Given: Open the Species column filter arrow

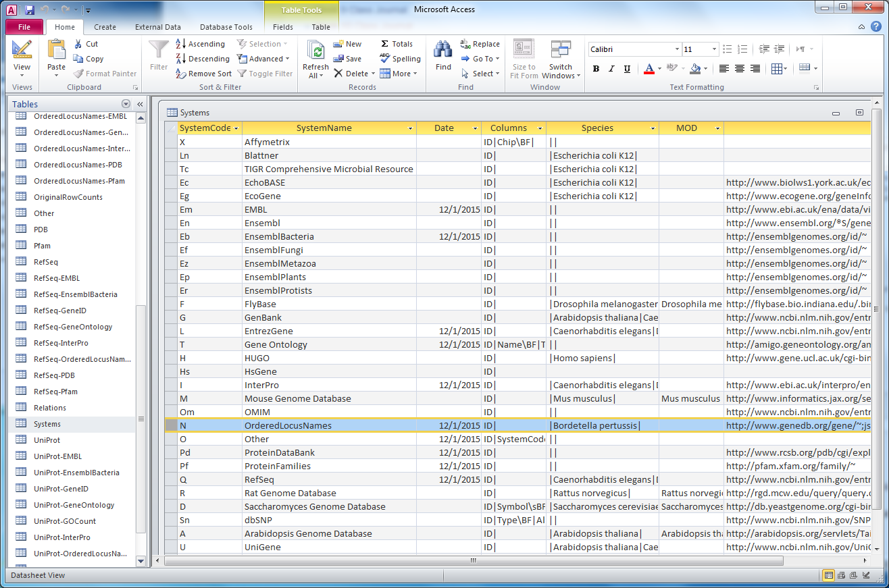Looking at the screenshot, I should pyautogui.click(x=653, y=128).
